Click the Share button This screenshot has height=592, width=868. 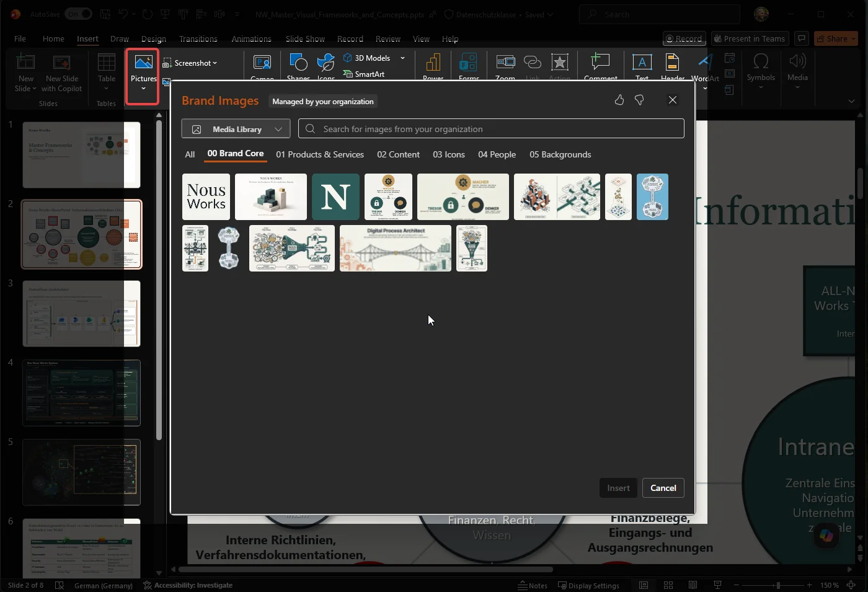(x=836, y=38)
